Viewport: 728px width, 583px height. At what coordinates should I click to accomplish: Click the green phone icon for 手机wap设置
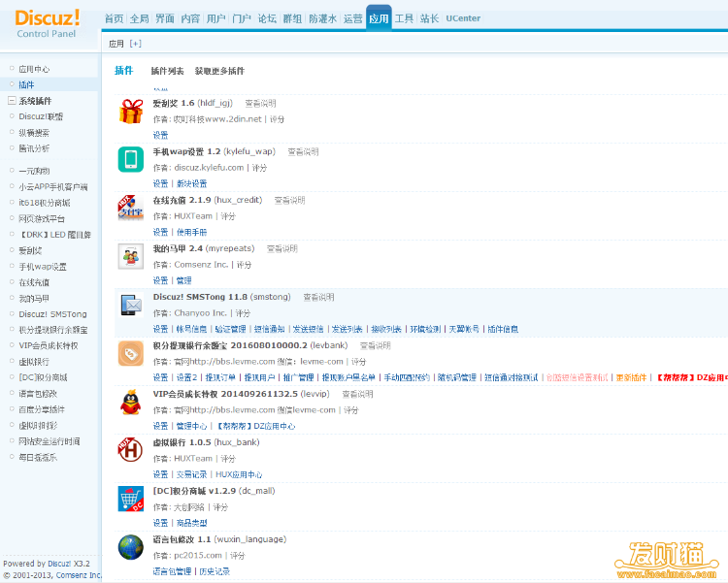(131, 159)
